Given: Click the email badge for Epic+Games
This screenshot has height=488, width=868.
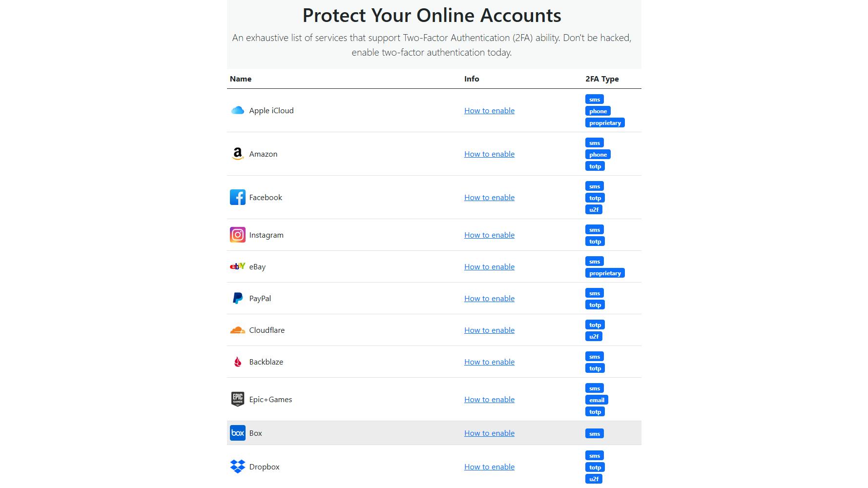Looking at the screenshot, I should 597,400.
